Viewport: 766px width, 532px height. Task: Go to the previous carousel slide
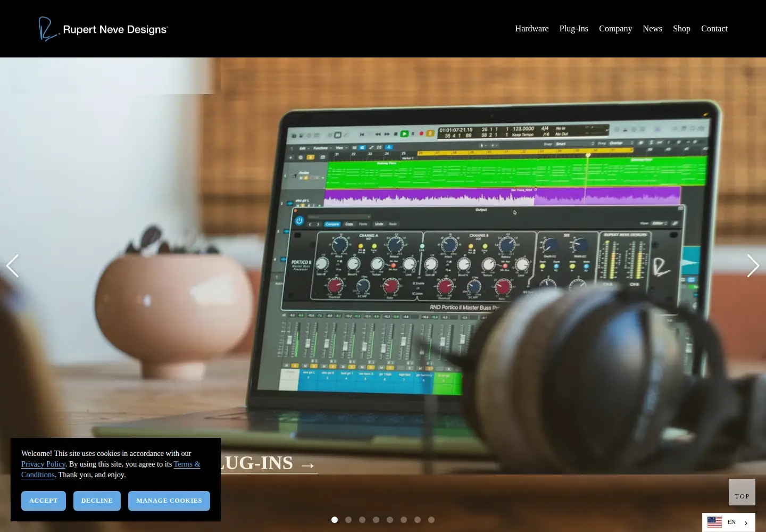[13, 266]
